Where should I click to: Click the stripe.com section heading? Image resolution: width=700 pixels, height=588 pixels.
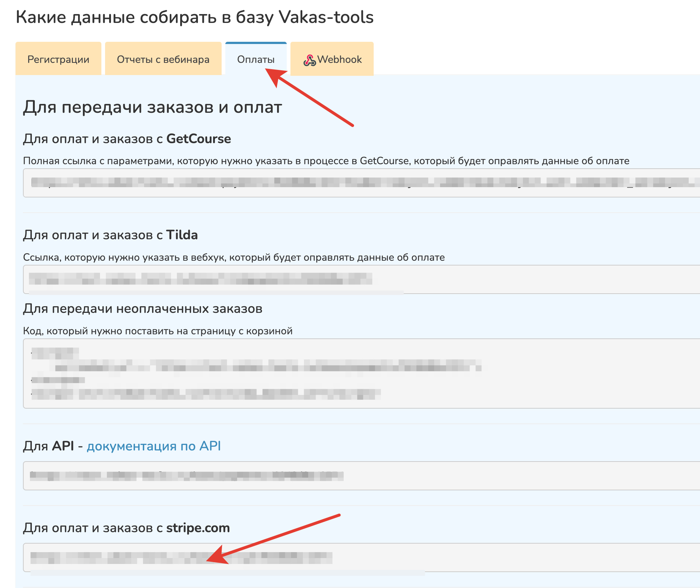coord(126,528)
